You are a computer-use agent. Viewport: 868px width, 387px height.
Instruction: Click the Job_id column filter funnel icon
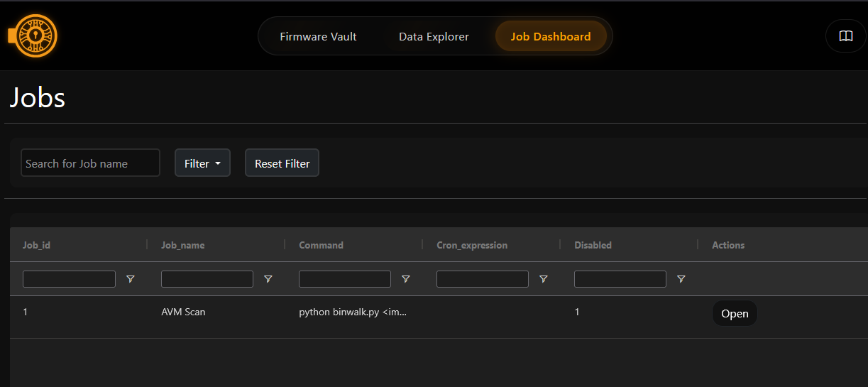(x=130, y=279)
